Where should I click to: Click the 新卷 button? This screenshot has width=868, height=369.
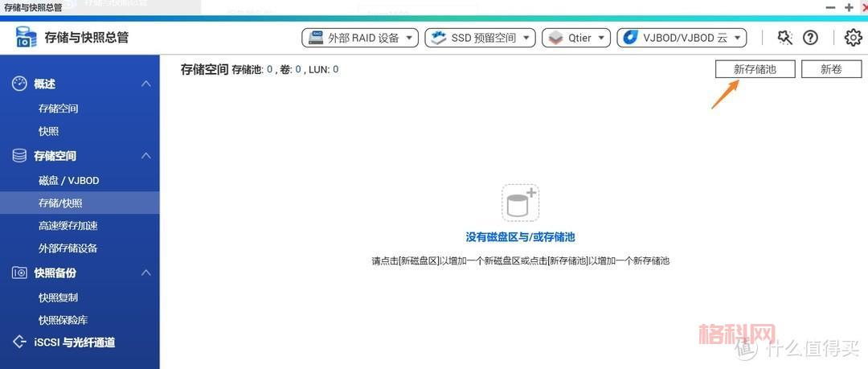click(x=832, y=69)
